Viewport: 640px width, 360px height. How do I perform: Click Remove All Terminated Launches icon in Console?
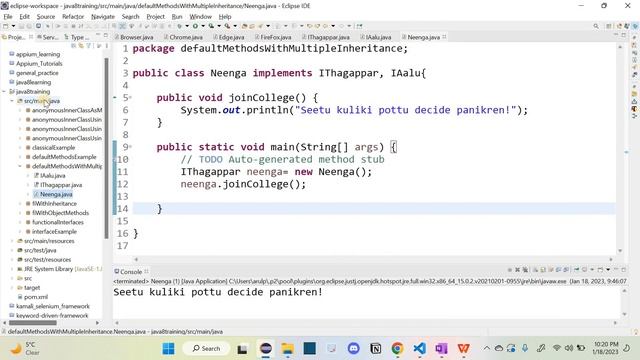tap(525, 270)
